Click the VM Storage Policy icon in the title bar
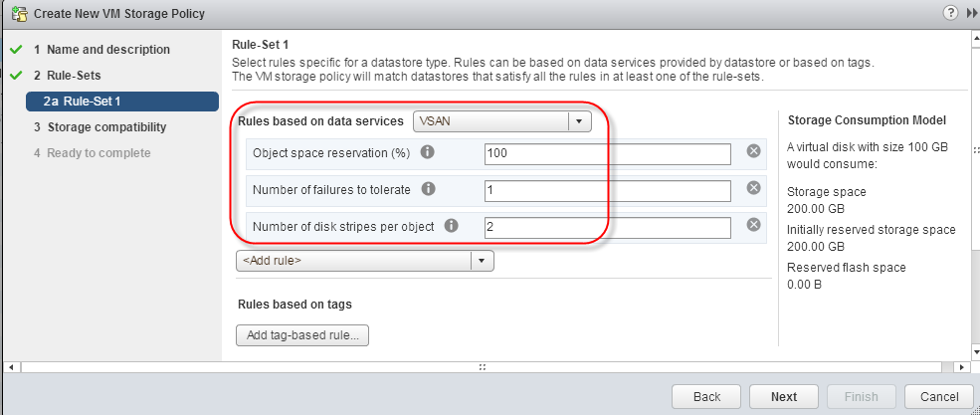 pyautogui.click(x=18, y=13)
